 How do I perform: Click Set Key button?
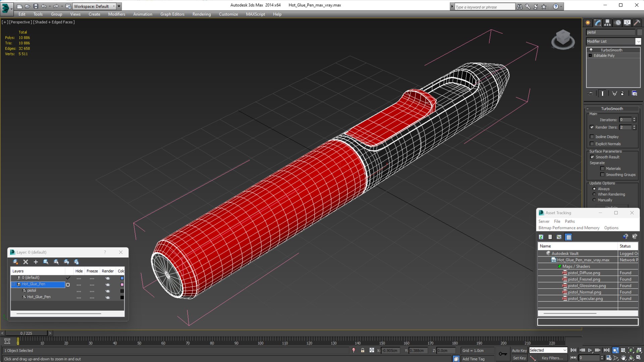pyautogui.click(x=519, y=358)
